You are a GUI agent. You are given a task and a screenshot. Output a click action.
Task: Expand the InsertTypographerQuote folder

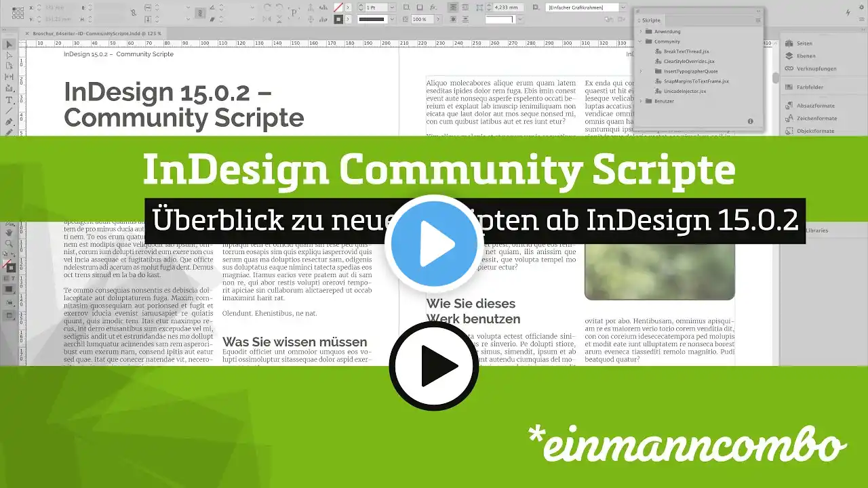pos(641,71)
